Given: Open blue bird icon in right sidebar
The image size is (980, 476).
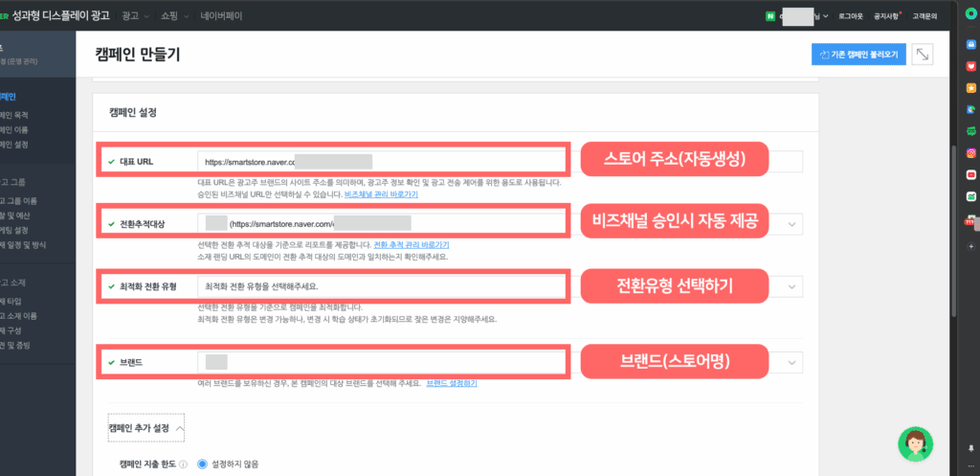Looking at the screenshot, I should pyautogui.click(x=970, y=109).
